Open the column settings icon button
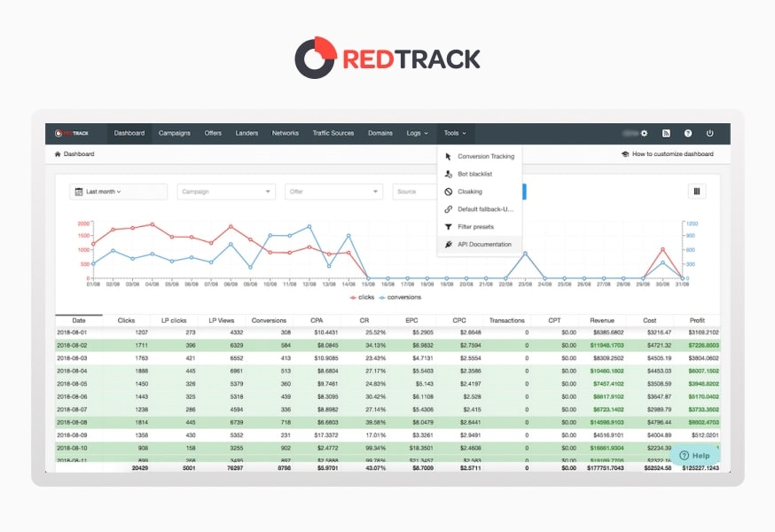 [x=696, y=191]
